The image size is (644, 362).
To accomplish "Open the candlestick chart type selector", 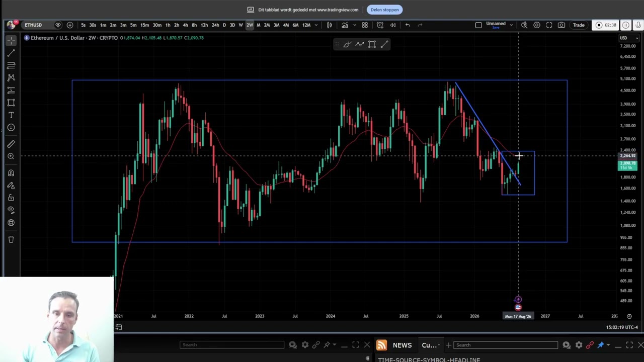I will (330, 25).
